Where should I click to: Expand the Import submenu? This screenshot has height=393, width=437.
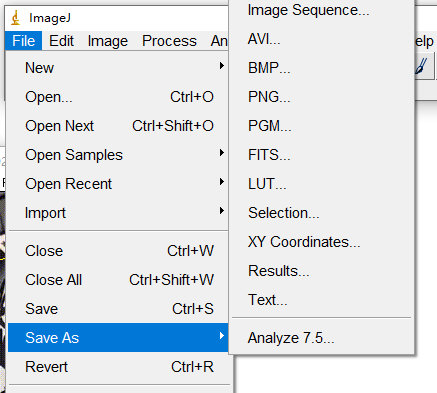(x=118, y=213)
